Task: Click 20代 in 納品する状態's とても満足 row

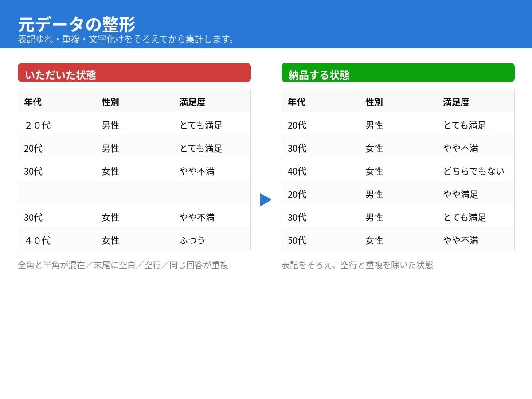Action: (297, 125)
